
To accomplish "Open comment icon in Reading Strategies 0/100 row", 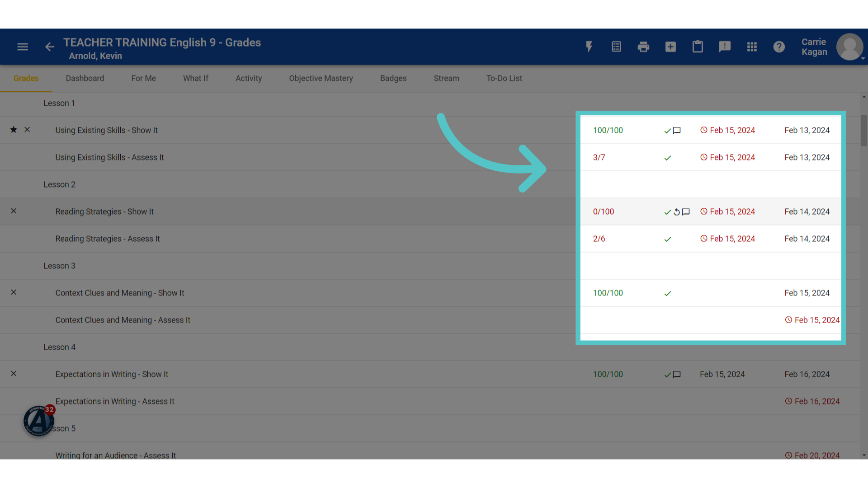I will 686,212.
